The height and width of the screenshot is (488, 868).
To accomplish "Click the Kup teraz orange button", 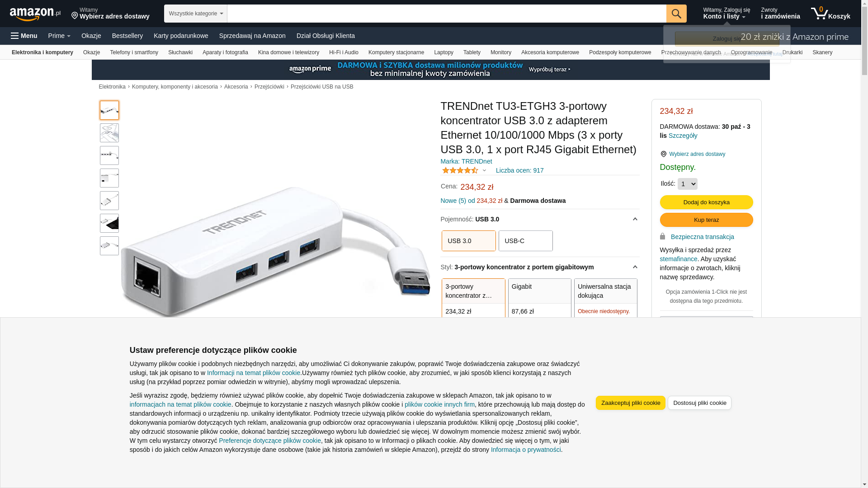I will click(706, 220).
